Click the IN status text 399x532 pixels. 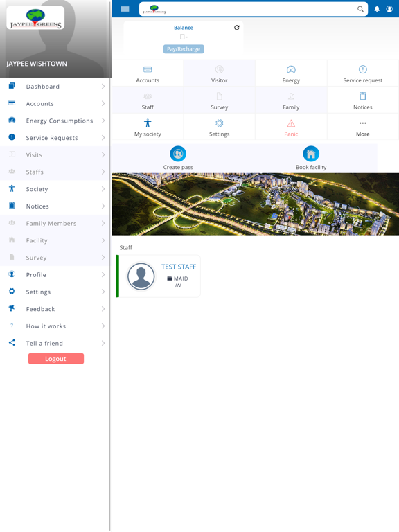178,285
